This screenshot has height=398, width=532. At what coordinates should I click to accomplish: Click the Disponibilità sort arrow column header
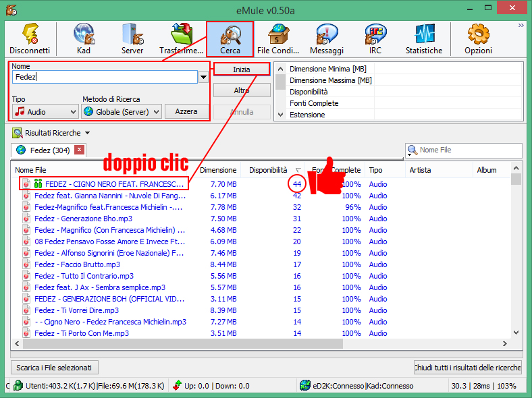point(298,170)
